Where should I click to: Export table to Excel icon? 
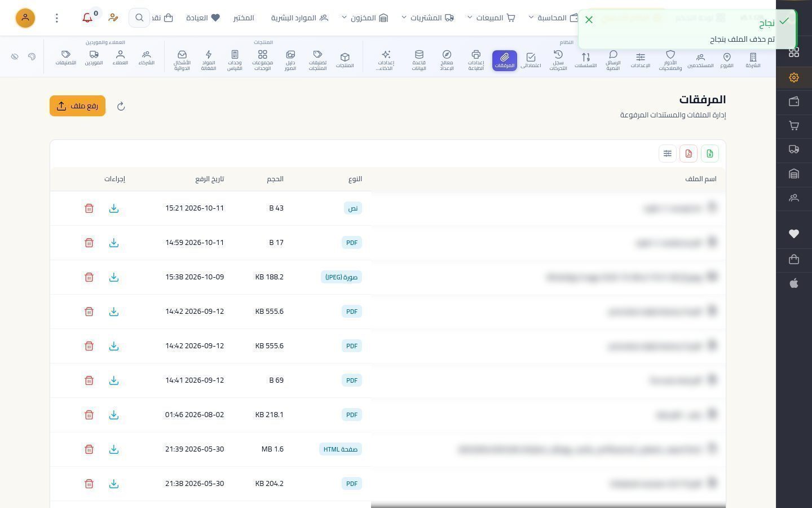coord(710,154)
